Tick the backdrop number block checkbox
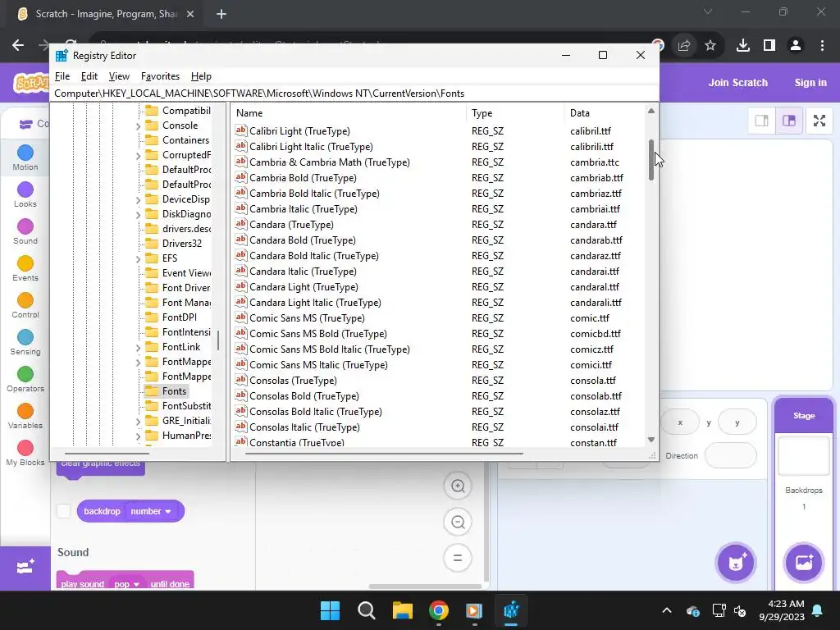 pyautogui.click(x=64, y=511)
